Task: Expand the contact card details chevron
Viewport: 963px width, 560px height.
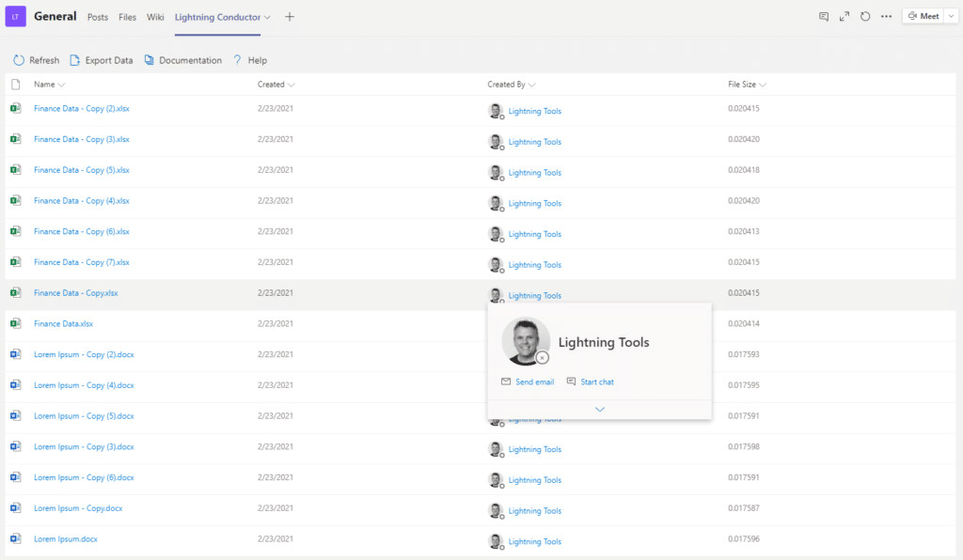Action: tap(600, 409)
